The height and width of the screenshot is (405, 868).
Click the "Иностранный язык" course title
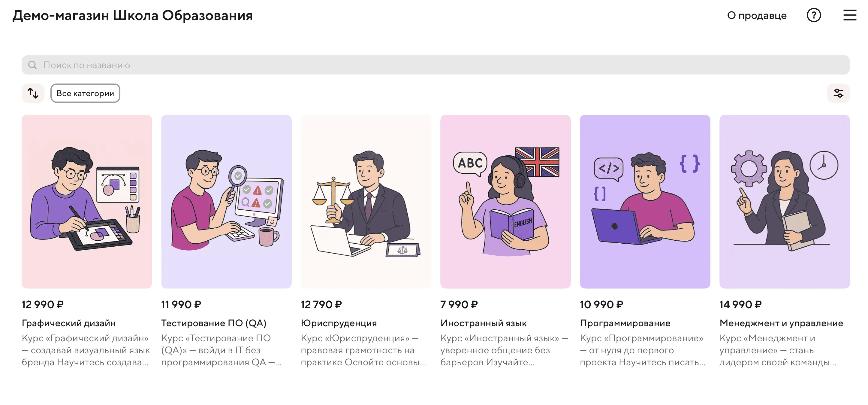point(484,323)
